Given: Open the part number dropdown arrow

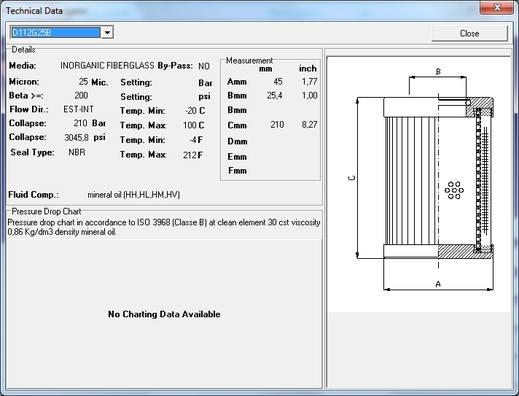Looking at the screenshot, I should click(x=107, y=33).
